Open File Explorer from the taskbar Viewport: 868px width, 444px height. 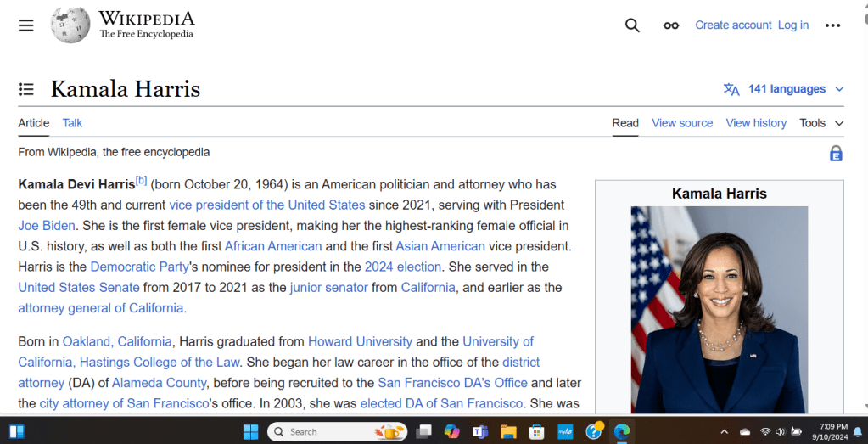[x=508, y=432]
